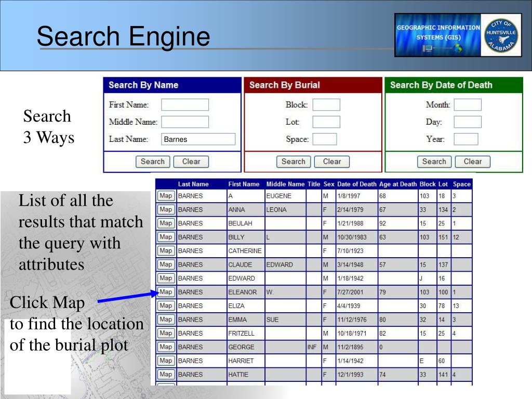Open Map for Claude Edward Barnes
This screenshot has height=399, width=532.
pos(166,264)
